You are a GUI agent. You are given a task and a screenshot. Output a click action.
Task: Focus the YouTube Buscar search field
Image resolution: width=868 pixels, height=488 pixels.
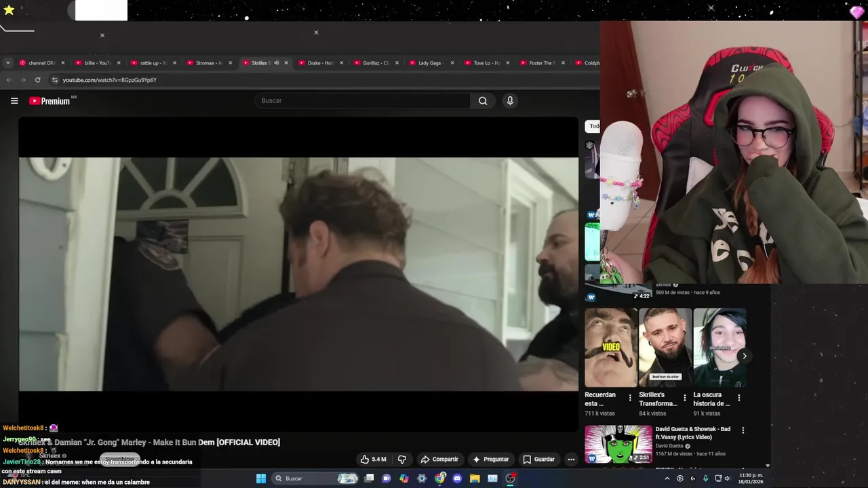(x=363, y=101)
